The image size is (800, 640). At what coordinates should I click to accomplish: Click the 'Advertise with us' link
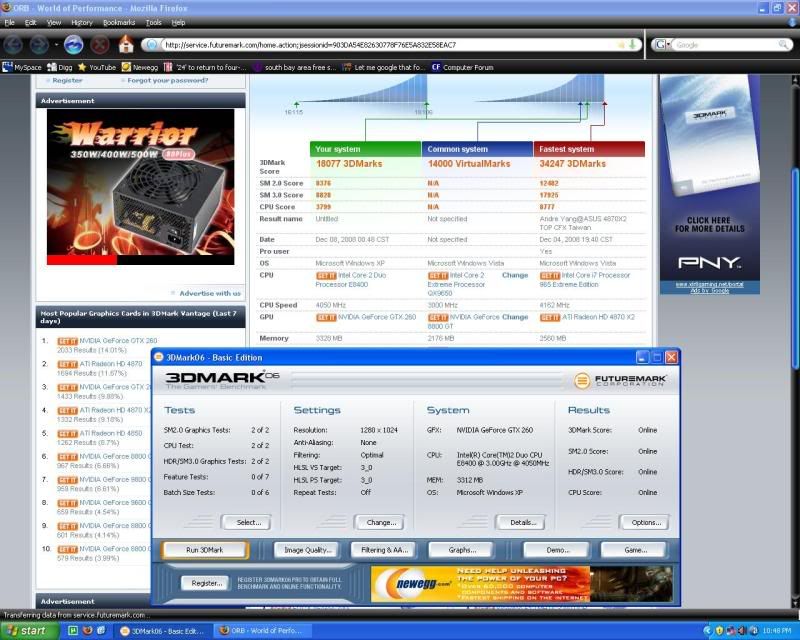coord(210,293)
